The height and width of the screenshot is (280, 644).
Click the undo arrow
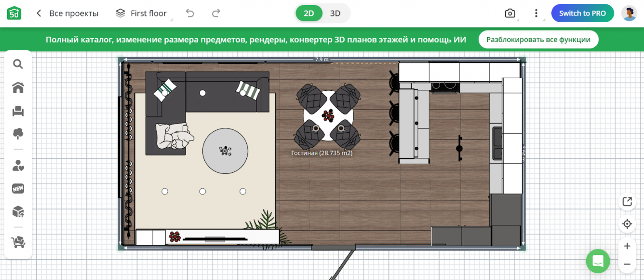(x=190, y=14)
